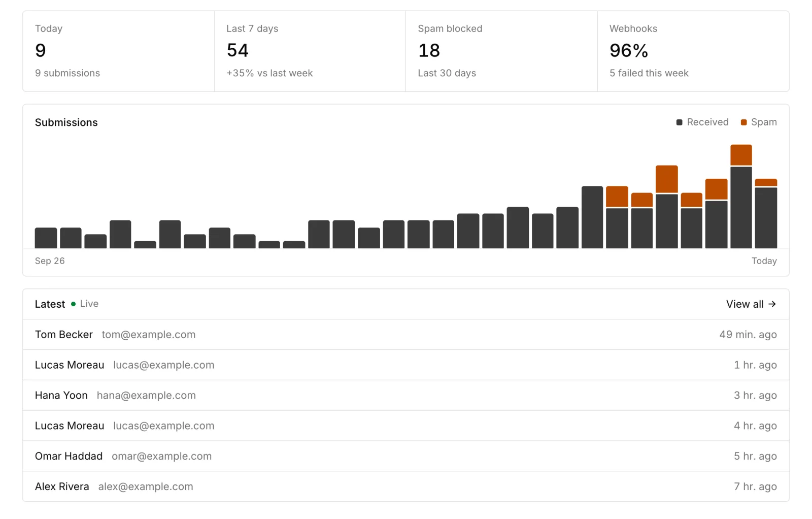Open the View all submissions link
This screenshot has height=519, width=812.
[751, 304]
